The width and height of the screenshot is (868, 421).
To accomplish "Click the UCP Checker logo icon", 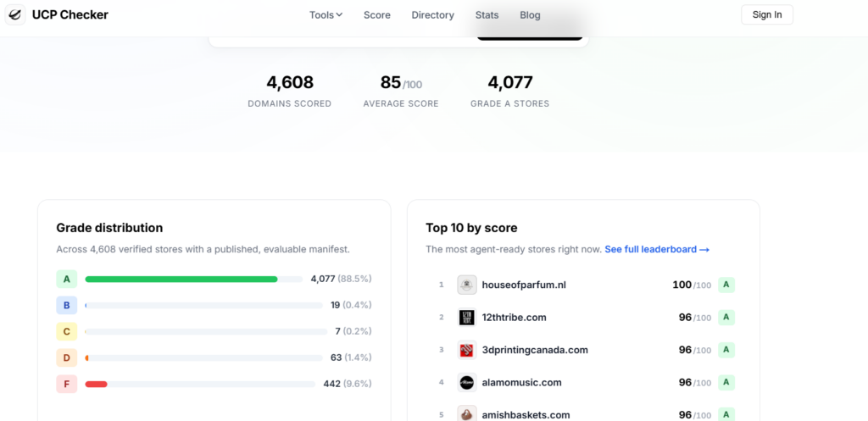I will click(15, 15).
